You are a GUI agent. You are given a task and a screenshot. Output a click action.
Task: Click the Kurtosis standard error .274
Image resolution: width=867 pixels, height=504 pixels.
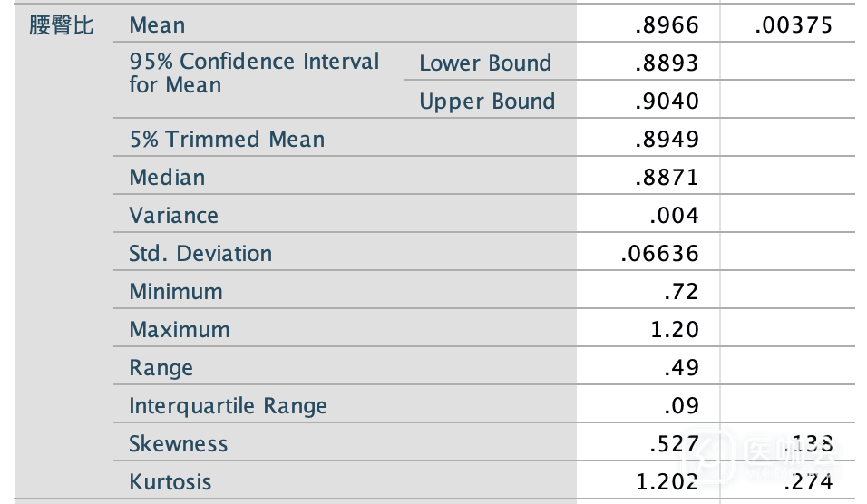pyautogui.click(x=807, y=482)
